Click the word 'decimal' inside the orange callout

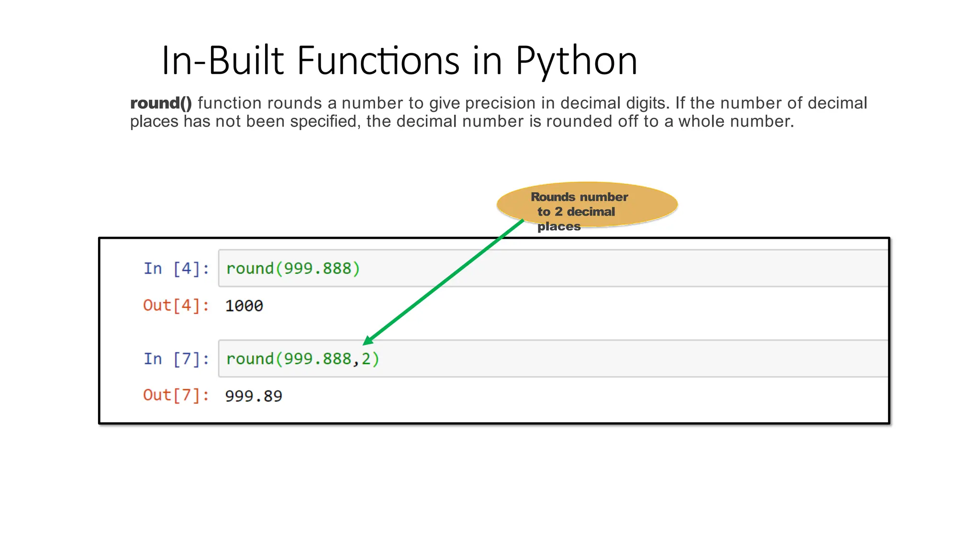590,211
